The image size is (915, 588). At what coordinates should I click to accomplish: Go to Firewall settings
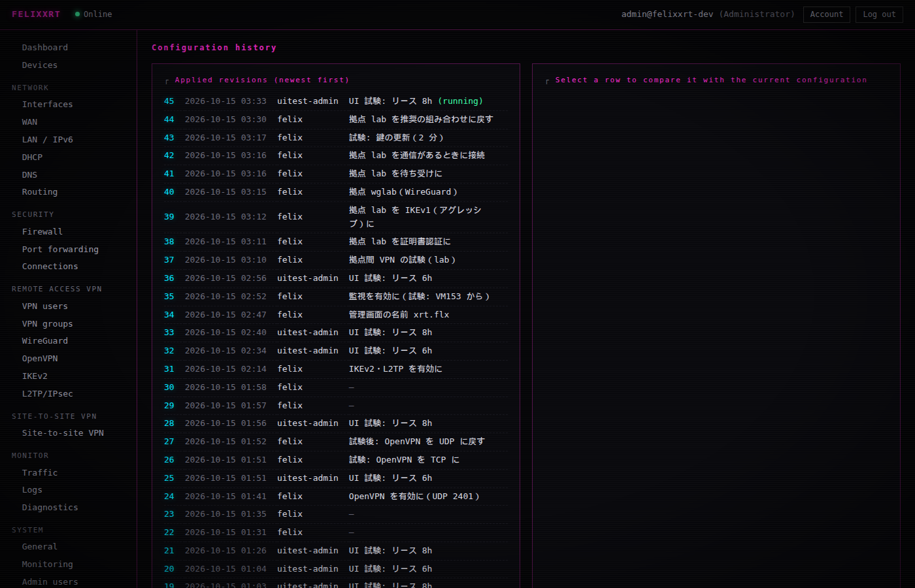42,232
